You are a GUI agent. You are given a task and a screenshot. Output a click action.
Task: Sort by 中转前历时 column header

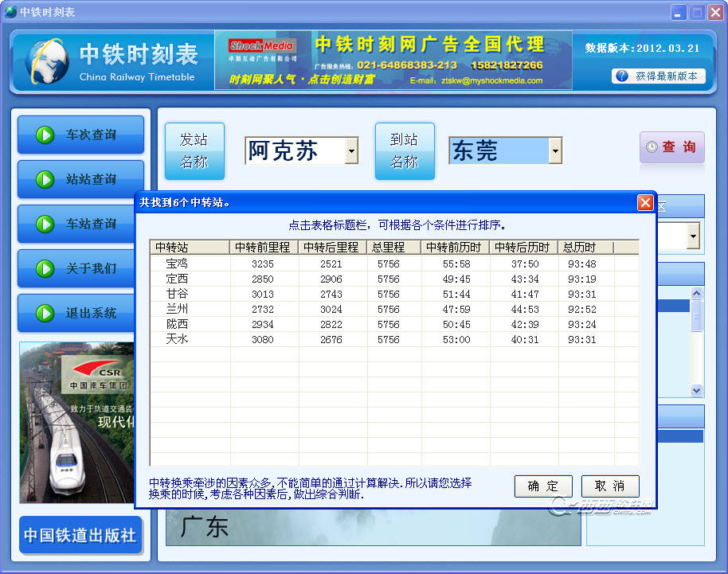coord(455,248)
